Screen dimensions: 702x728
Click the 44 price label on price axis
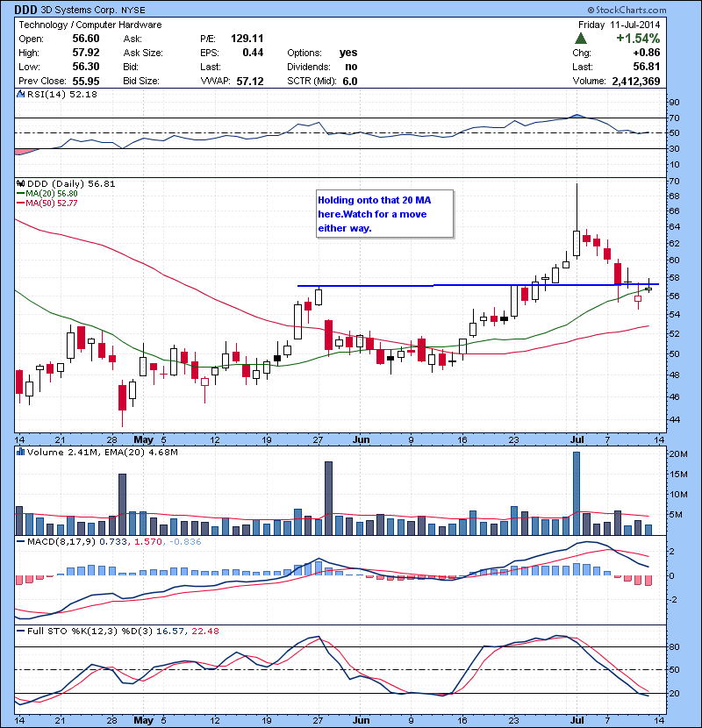coord(674,420)
